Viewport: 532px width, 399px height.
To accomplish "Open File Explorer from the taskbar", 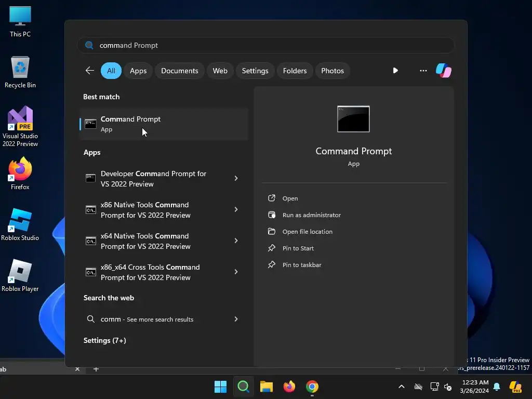I will [x=267, y=387].
